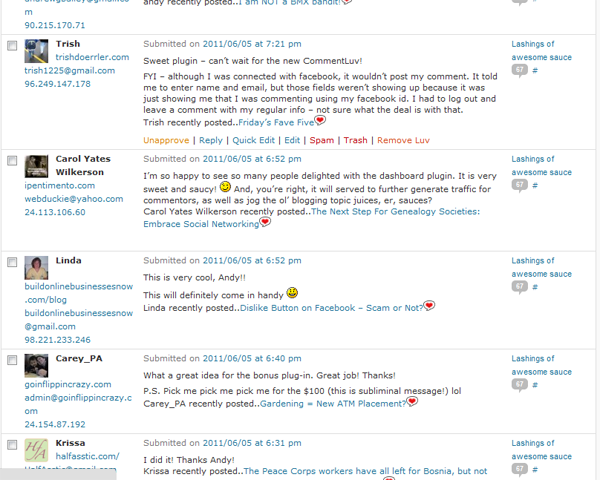
Task: Click the grinning smiley in Linda's comment
Action: pos(292,292)
